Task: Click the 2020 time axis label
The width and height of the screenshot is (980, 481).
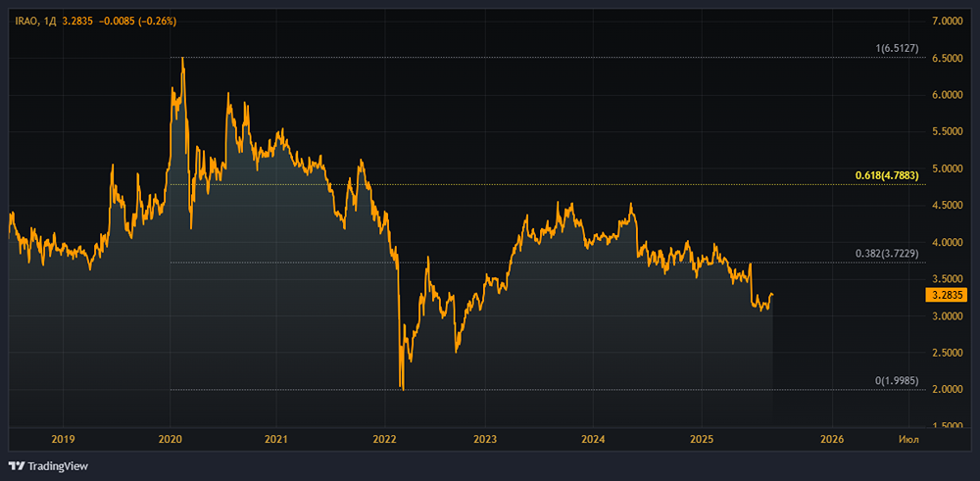Action: (170, 439)
